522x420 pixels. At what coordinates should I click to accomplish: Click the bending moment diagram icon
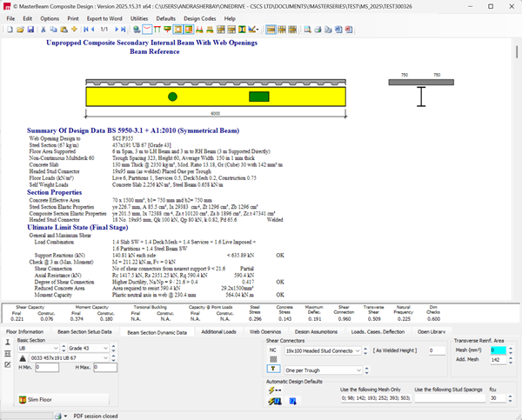[147, 30]
